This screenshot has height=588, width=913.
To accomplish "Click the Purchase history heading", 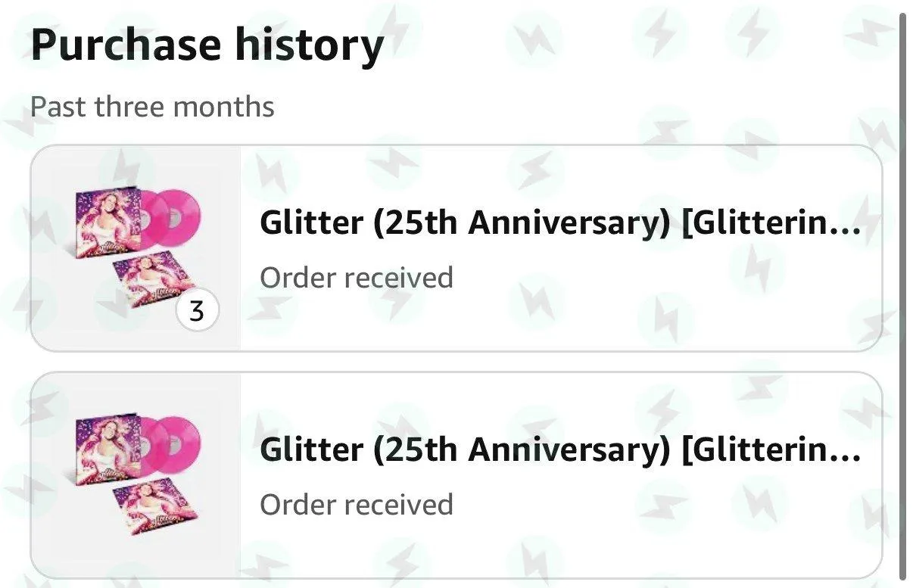I will click(x=207, y=45).
